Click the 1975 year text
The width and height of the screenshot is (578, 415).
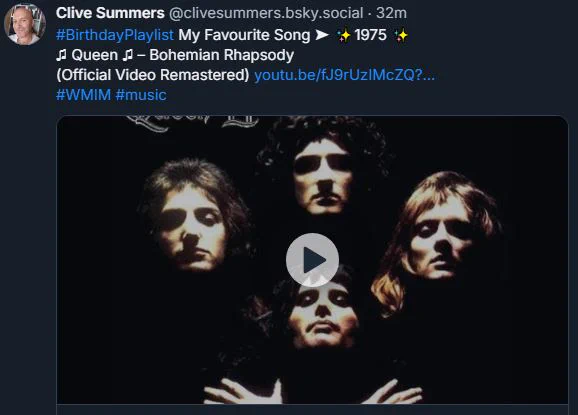(370, 35)
